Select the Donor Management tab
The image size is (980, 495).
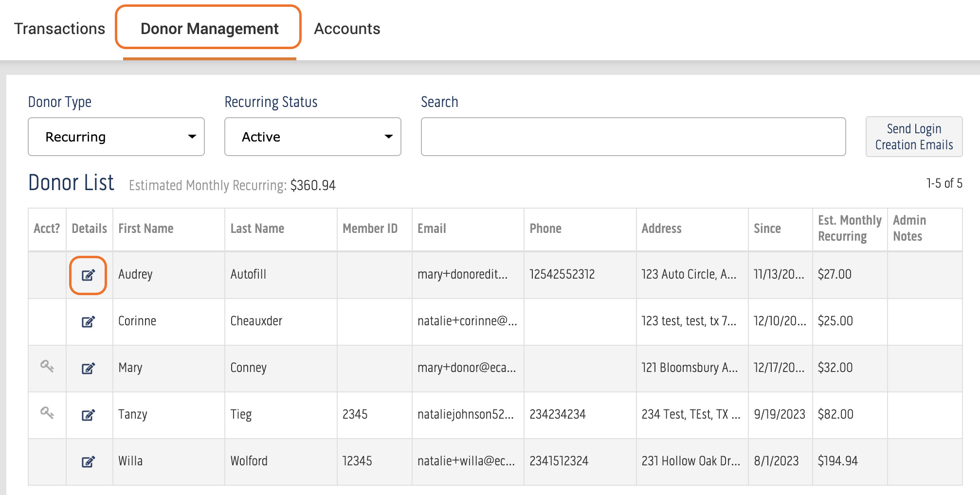click(209, 29)
